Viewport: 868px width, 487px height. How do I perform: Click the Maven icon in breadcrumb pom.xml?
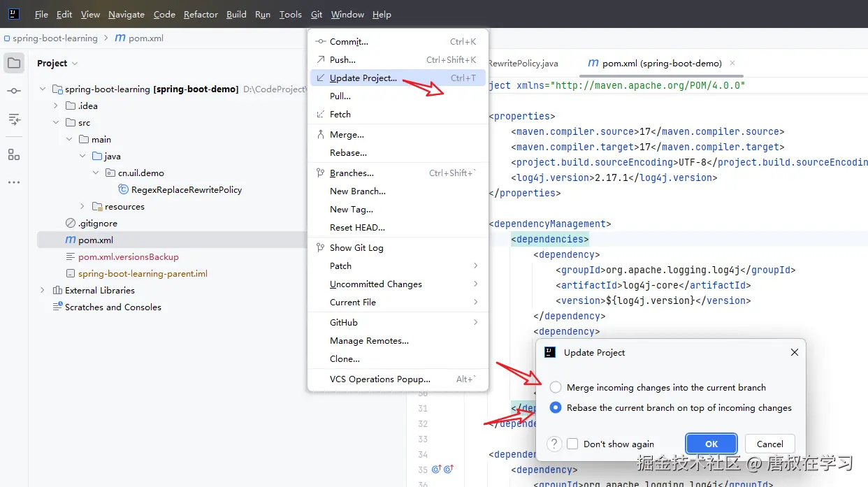[120, 38]
